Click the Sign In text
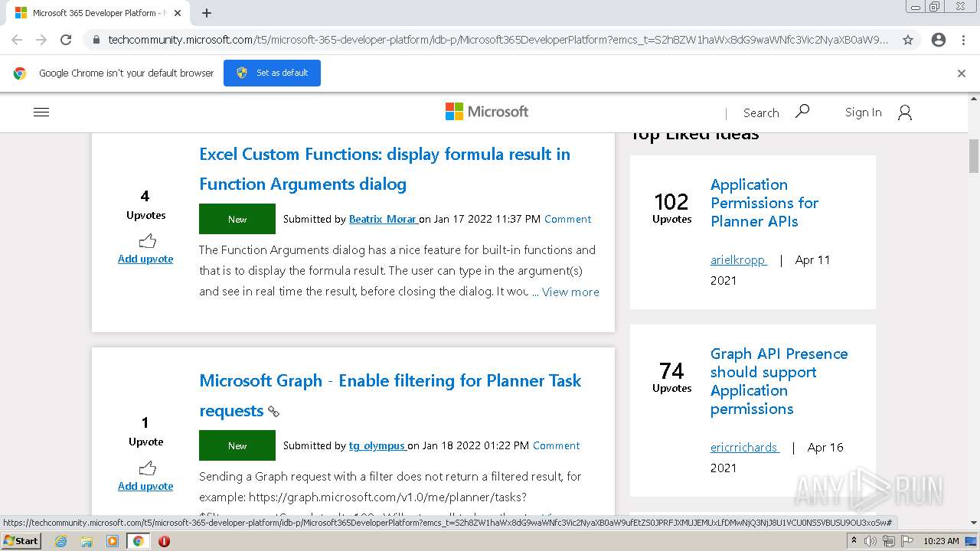This screenshot has width=980, height=551. [863, 112]
